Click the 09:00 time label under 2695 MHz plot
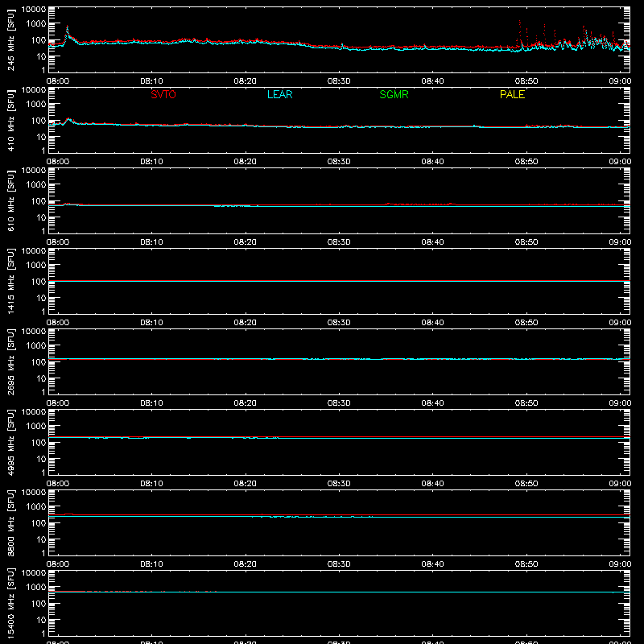The height and width of the screenshot is (644, 644). coord(620,403)
